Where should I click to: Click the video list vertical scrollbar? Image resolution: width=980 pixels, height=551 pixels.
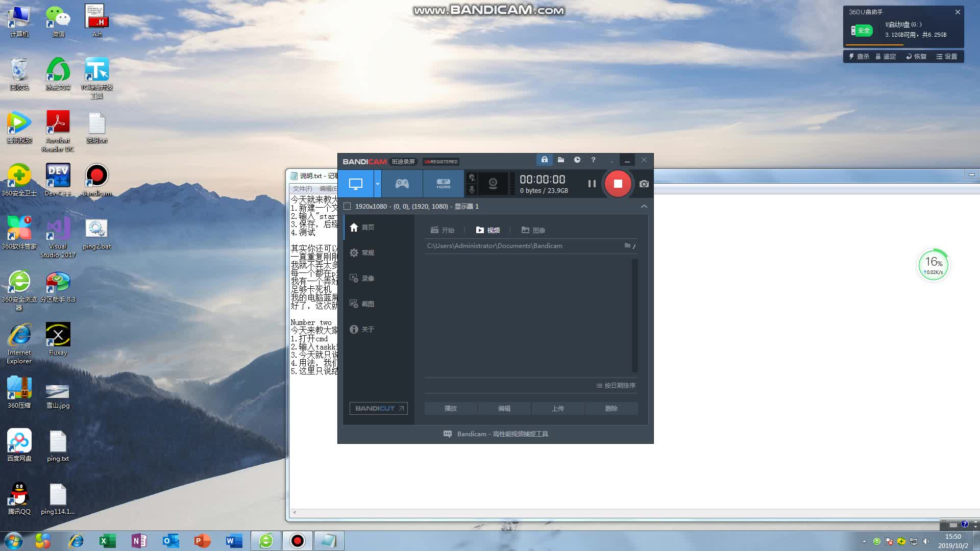(635, 315)
